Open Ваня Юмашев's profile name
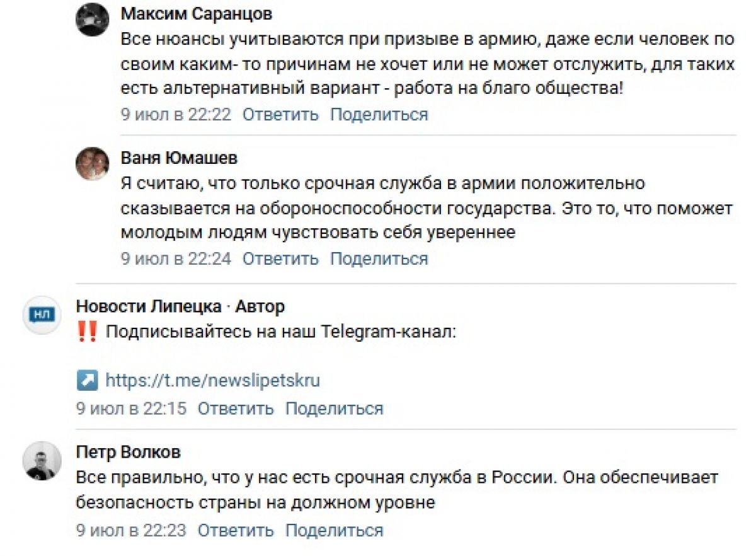Viewport: 756px width, 556px height. (179, 158)
